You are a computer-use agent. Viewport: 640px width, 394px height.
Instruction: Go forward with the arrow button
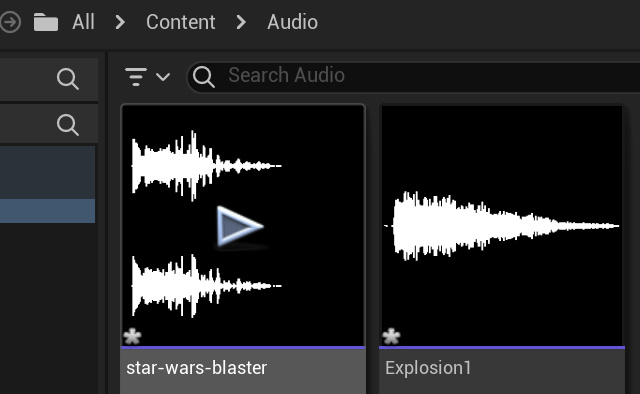9,22
